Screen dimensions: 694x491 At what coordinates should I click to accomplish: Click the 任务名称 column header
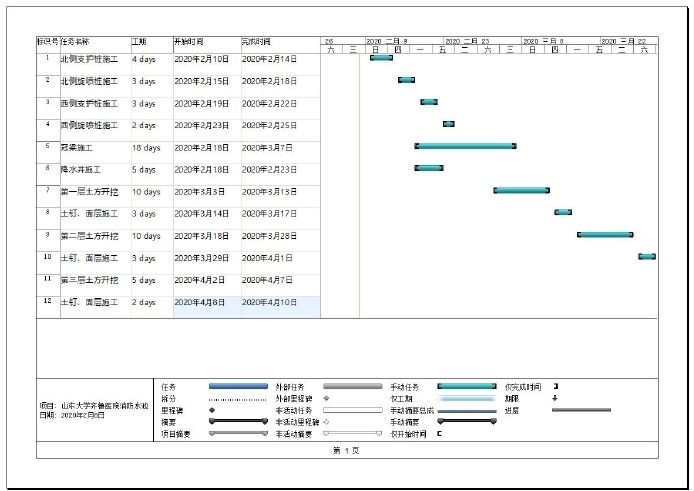pos(94,43)
